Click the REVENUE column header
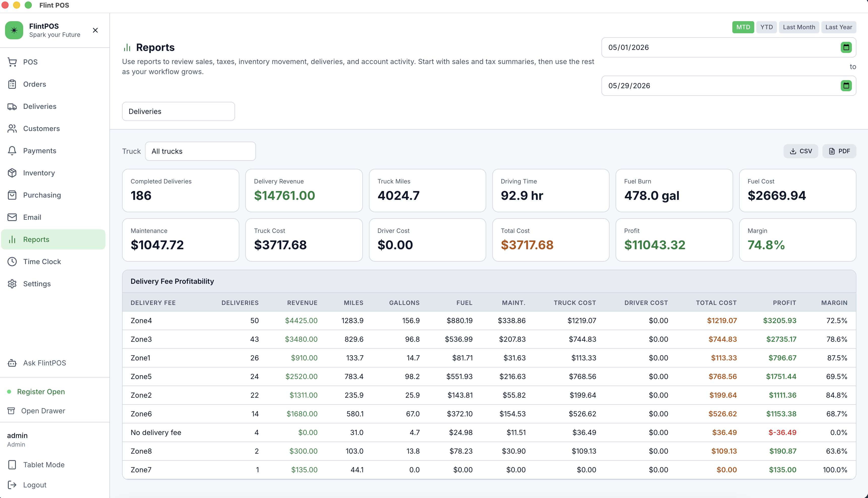Image resolution: width=868 pixels, height=498 pixels. 302,303
